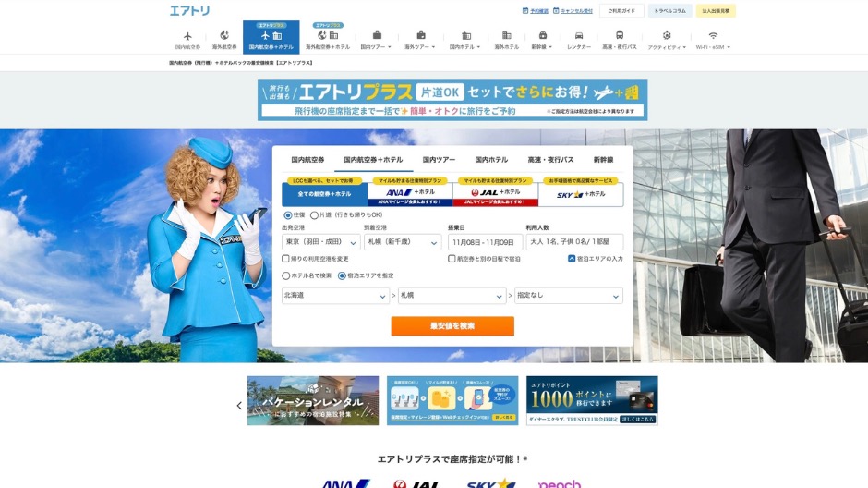Select the 片道 one-way radio button
This screenshot has height=488, width=868.
point(315,215)
